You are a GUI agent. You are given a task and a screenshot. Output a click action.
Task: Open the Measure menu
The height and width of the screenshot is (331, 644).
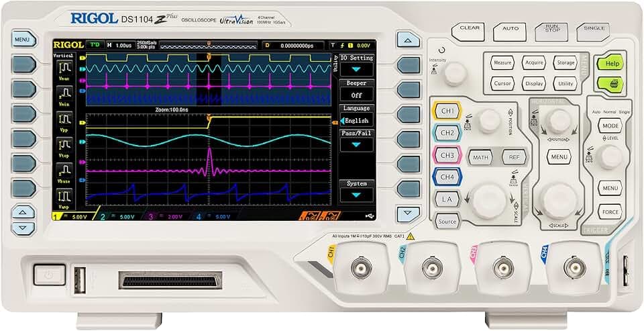point(502,63)
